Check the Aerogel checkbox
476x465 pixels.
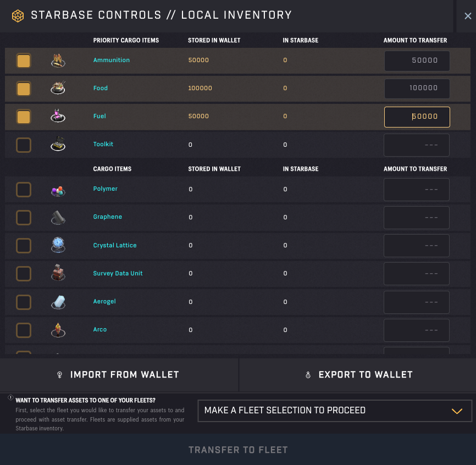(24, 302)
